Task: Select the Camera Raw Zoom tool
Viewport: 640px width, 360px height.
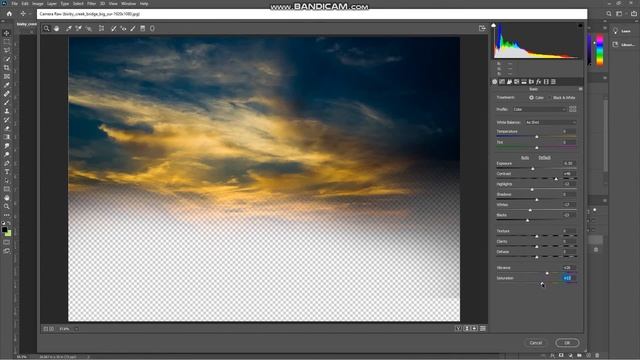Action: (x=47, y=29)
